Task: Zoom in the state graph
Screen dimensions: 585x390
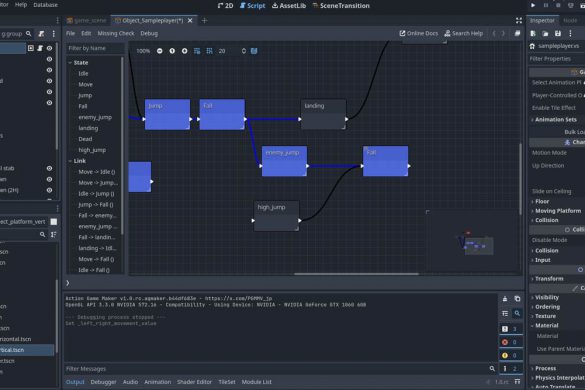Action: pyautogui.click(x=184, y=51)
